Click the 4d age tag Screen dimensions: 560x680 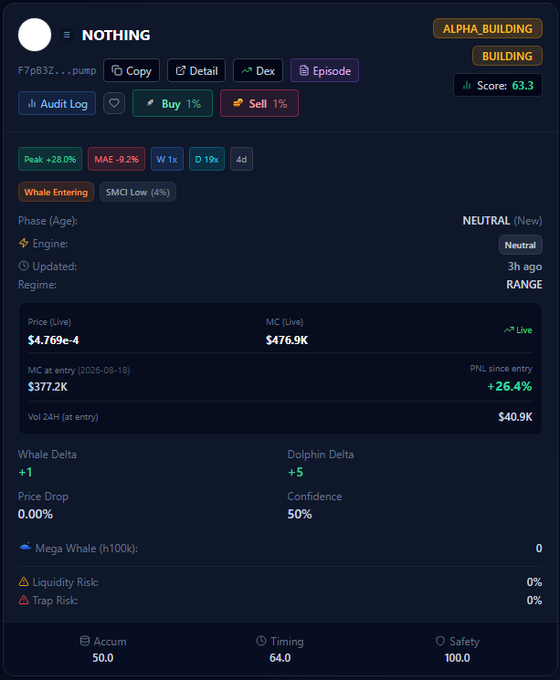241,159
